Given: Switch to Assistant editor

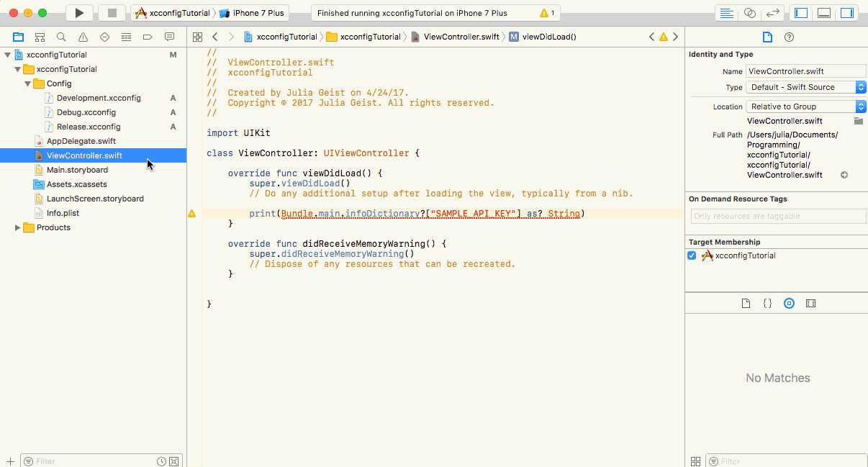Looking at the screenshot, I should pyautogui.click(x=750, y=13).
